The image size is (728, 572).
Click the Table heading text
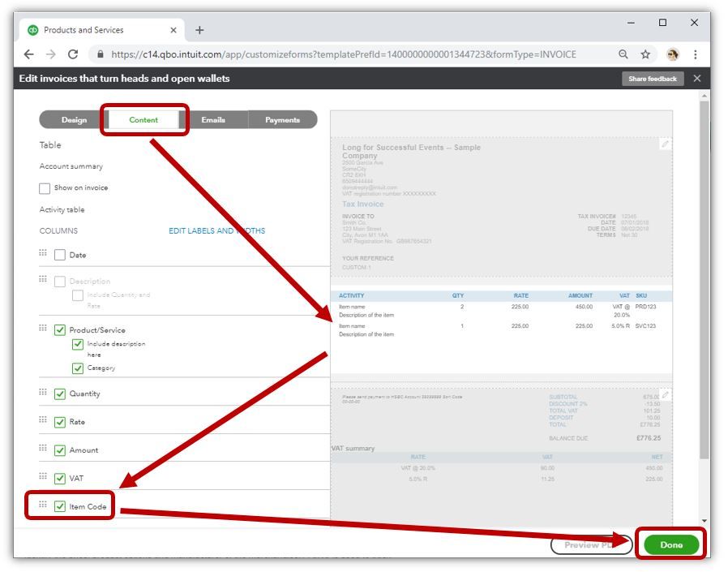point(50,145)
